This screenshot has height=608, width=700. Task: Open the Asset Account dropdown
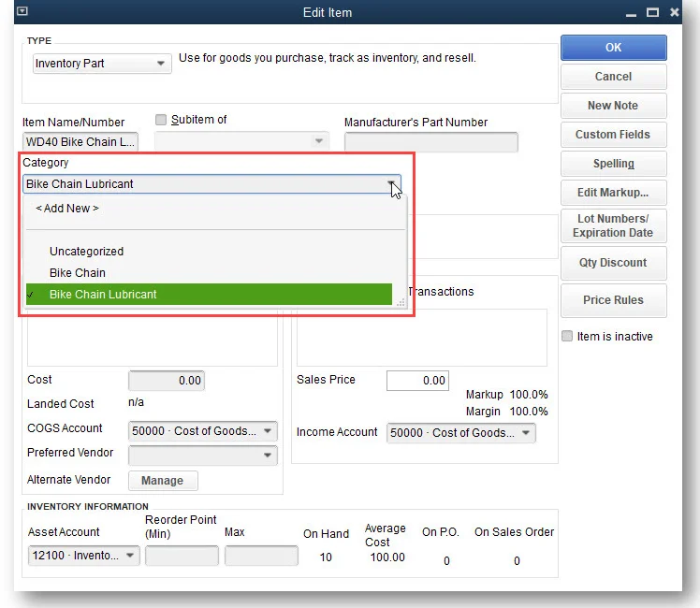pos(83,556)
